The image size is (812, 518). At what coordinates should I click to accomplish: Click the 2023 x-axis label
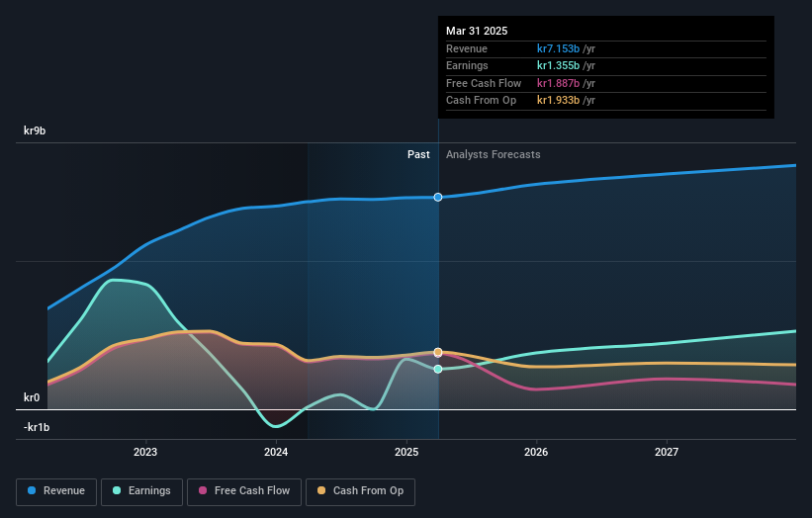tap(145, 452)
